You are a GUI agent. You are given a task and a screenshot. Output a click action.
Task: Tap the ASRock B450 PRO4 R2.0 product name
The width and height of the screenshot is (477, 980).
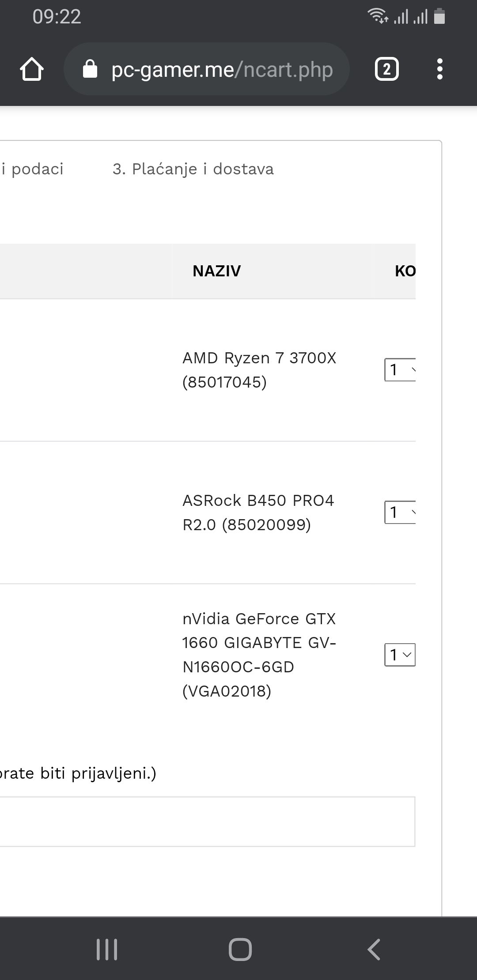point(259,513)
